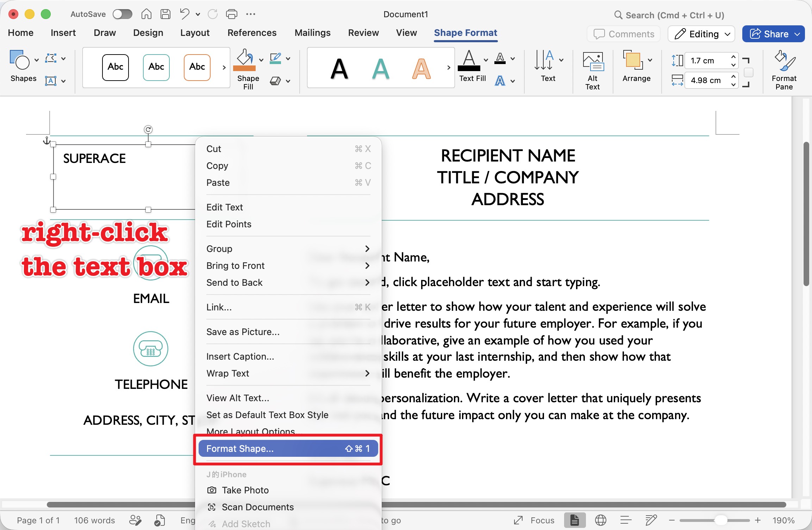Click the zoom slider in status bar

[x=715, y=520]
